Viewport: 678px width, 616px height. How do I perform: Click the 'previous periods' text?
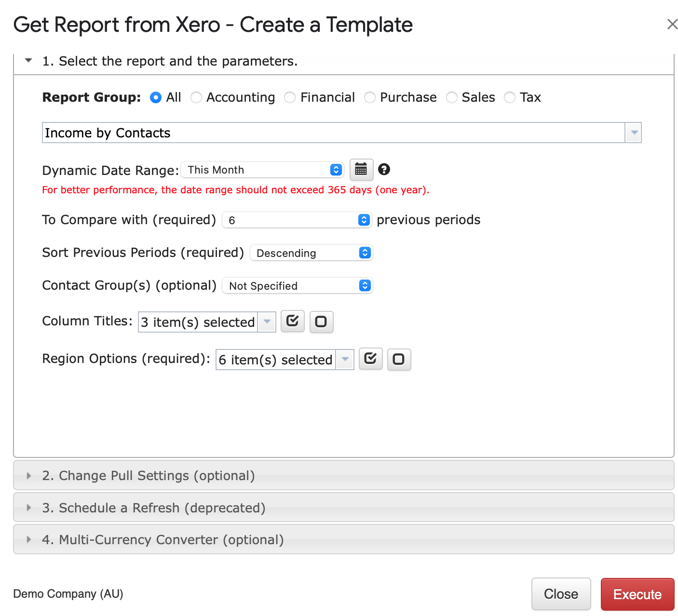[429, 220]
